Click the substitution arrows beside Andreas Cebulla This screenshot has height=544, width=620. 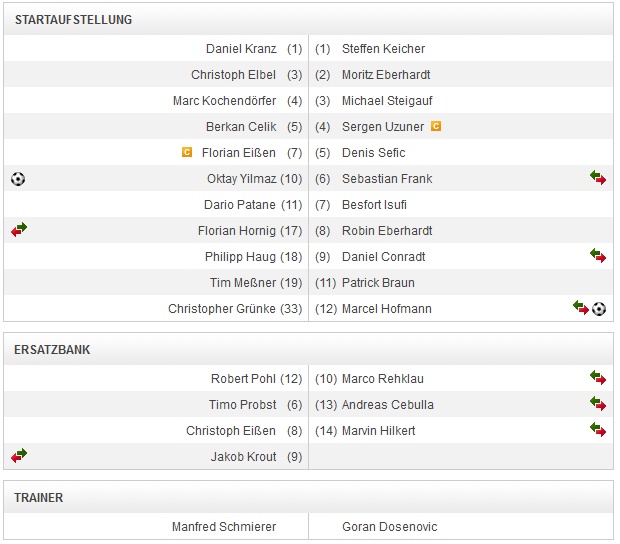tap(598, 405)
